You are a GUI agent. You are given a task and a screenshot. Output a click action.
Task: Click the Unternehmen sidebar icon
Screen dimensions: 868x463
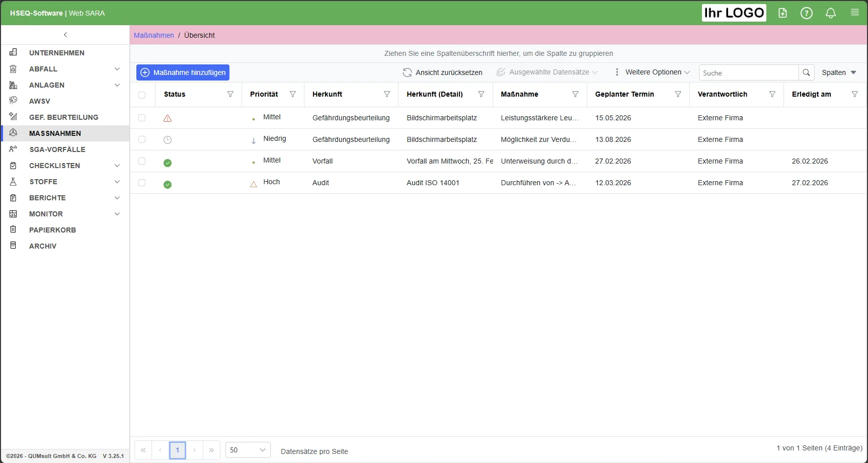point(14,52)
